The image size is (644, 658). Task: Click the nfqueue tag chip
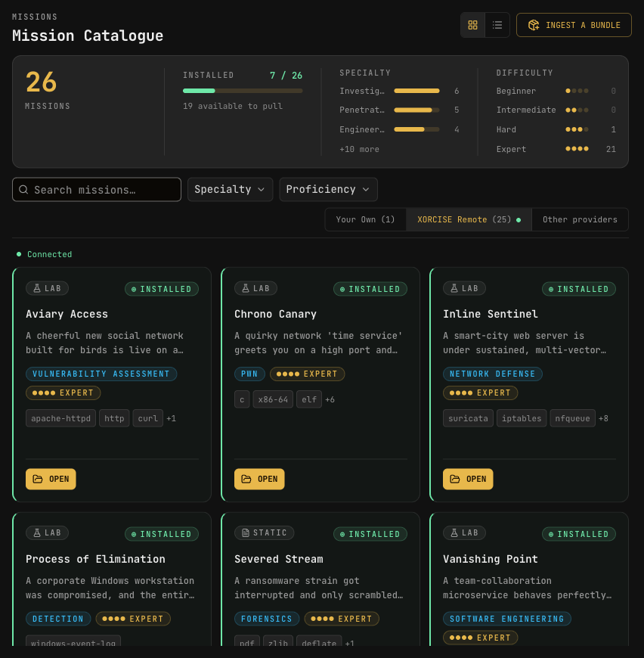572,418
